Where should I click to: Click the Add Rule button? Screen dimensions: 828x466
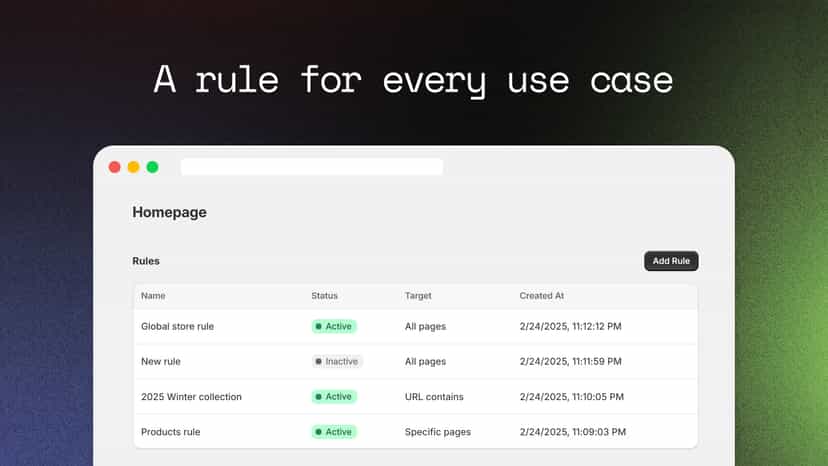[671, 261]
